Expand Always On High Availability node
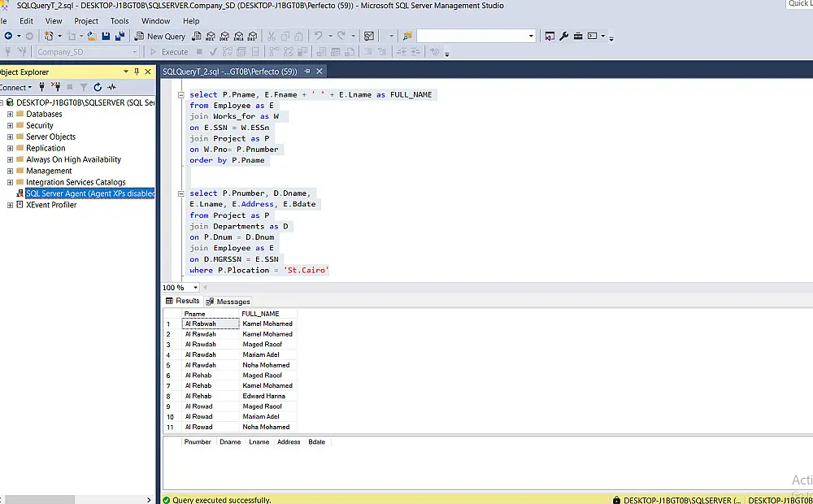The image size is (813, 504). 10,159
